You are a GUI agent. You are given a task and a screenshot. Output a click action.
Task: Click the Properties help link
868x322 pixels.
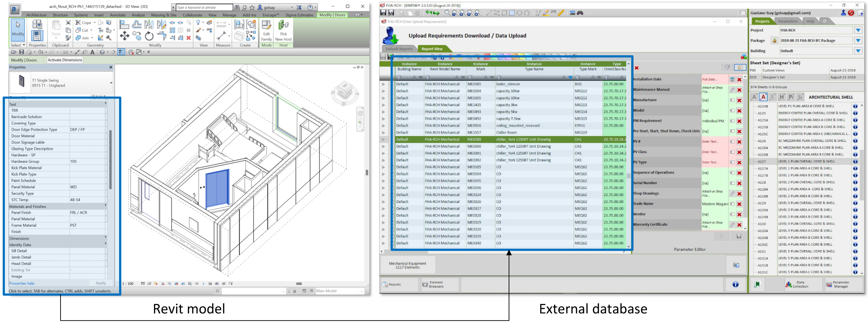pos(22,283)
